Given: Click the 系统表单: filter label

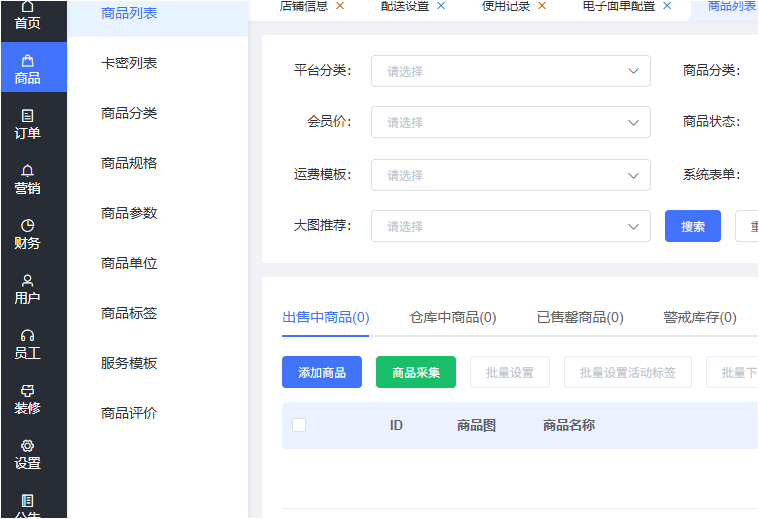Looking at the screenshot, I should (712, 174).
